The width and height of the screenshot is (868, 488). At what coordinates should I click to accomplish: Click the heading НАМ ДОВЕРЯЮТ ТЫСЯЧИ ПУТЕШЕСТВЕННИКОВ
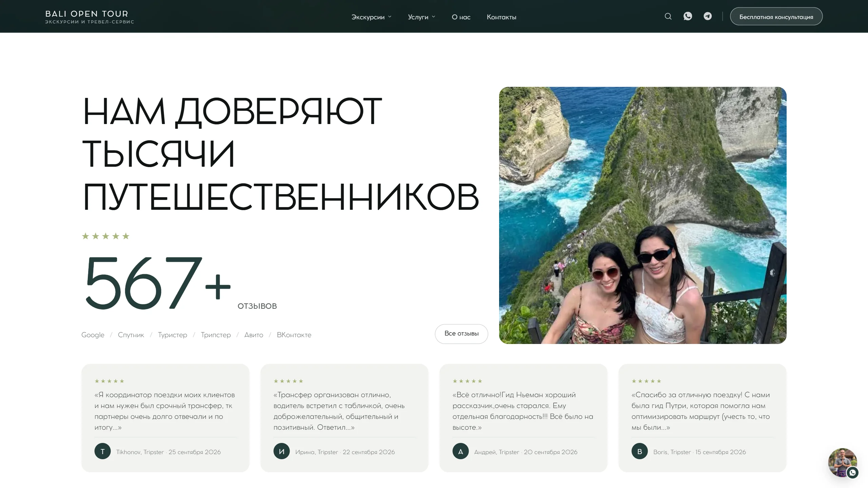pos(281,154)
